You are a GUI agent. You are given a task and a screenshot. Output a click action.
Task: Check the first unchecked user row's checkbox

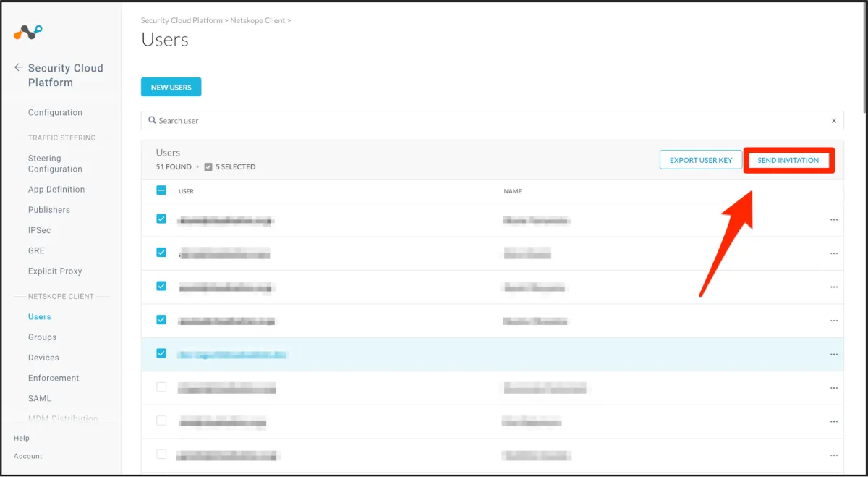161,387
